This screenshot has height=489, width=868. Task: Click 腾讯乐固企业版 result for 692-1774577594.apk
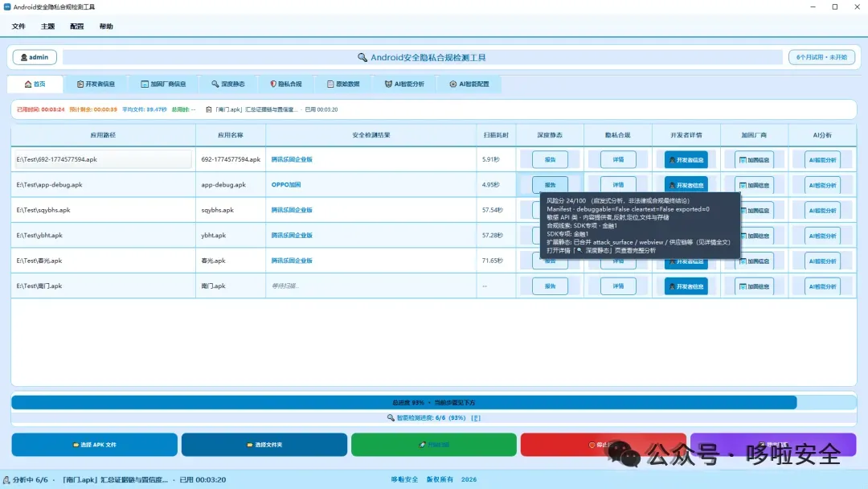(x=292, y=159)
